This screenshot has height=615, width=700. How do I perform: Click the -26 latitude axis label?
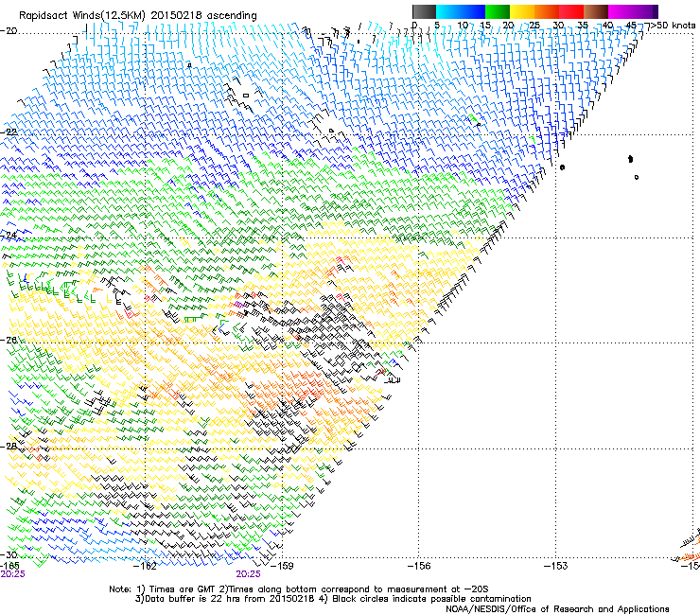point(9,340)
